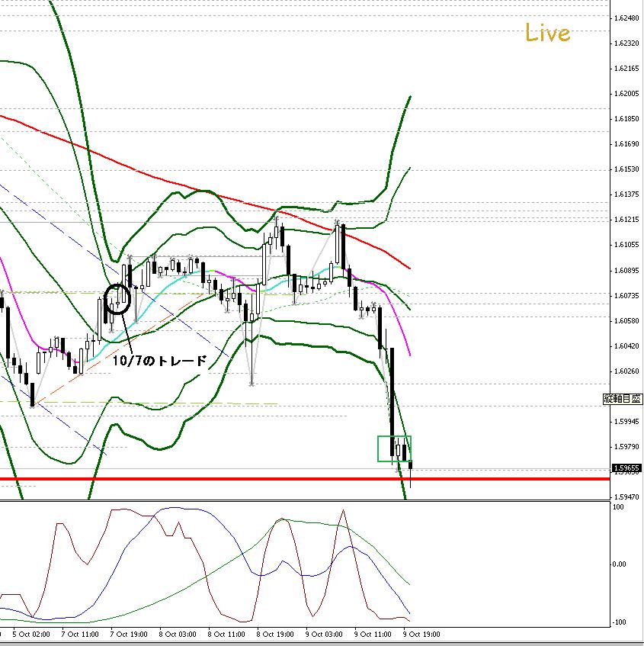Image resolution: width=644 pixels, height=646 pixels.
Task: Click the 1.62165 price scale label
Action: (626, 69)
